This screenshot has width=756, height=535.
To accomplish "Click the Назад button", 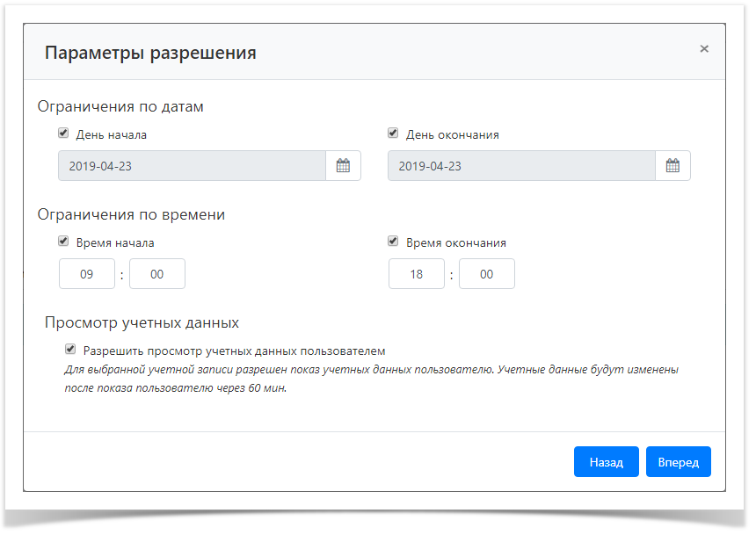I will click(x=606, y=461).
